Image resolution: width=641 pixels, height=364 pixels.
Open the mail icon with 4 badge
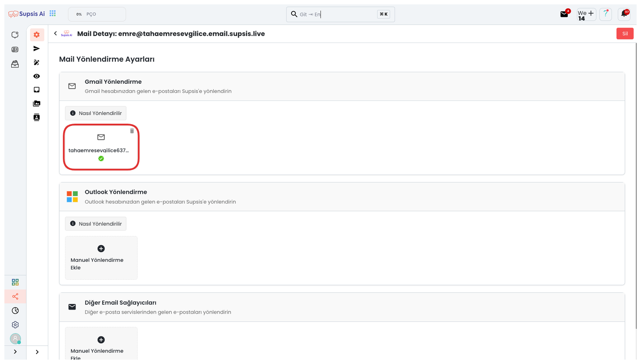pos(565,14)
